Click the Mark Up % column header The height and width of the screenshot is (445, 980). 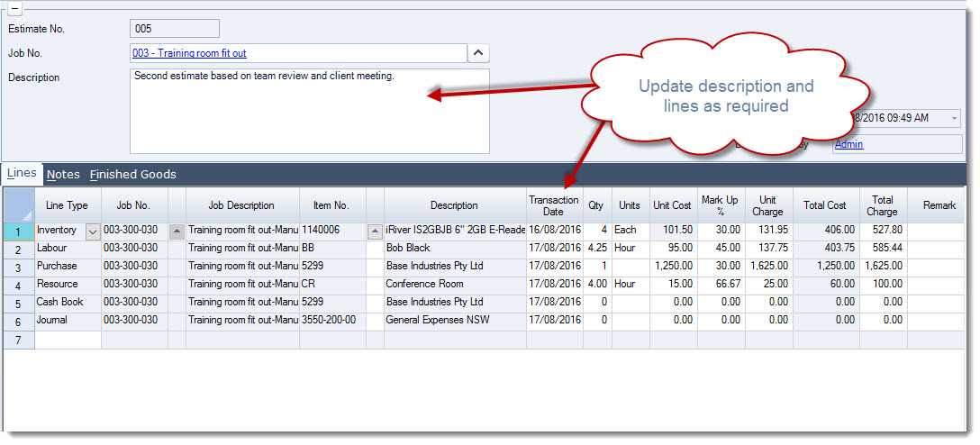[721, 205]
